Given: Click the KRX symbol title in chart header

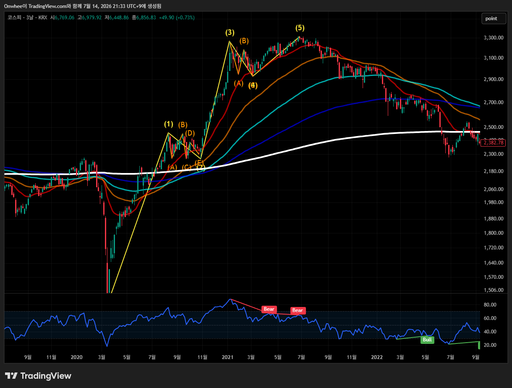Looking at the screenshot, I should click(27, 17).
